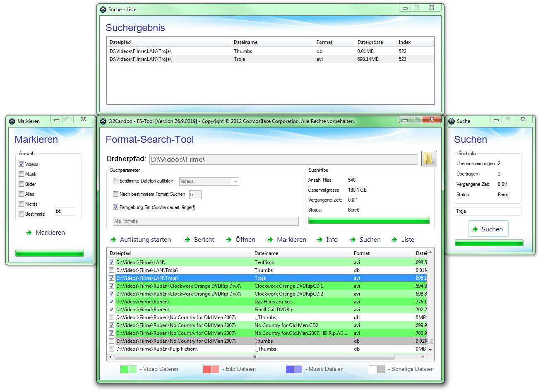Click the Suchen label in main toolbar
543x392 pixels.
(370, 240)
